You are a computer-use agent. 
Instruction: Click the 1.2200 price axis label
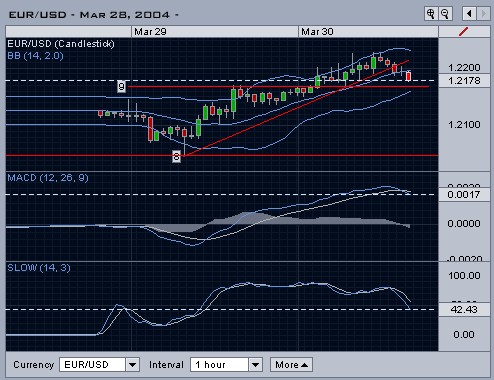point(464,68)
